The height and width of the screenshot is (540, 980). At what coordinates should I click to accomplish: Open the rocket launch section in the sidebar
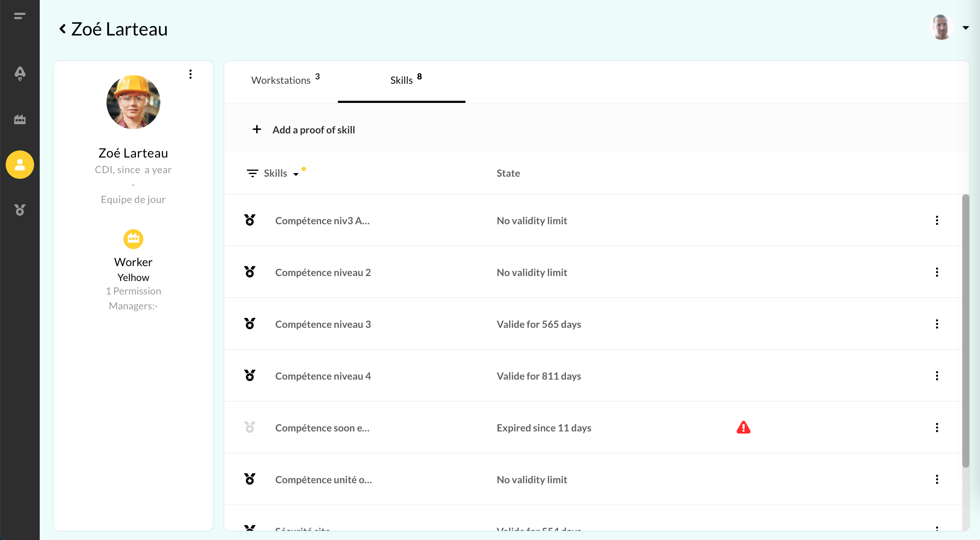tap(20, 73)
